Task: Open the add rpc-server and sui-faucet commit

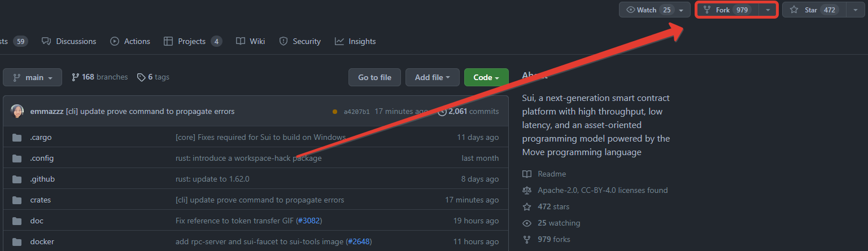Action: (x=259, y=241)
